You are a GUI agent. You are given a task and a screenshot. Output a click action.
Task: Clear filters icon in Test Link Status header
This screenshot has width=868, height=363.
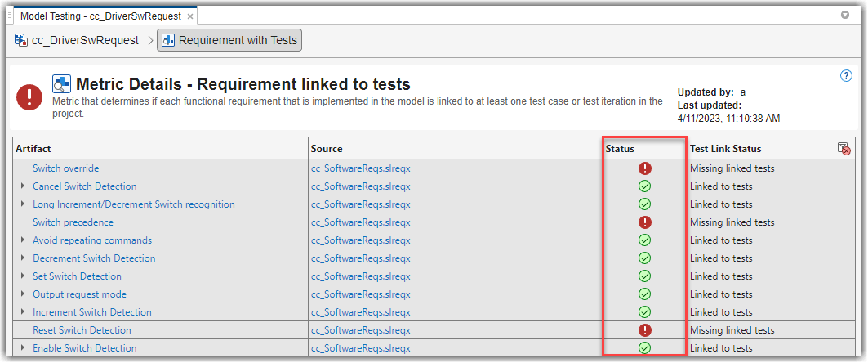tap(844, 148)
